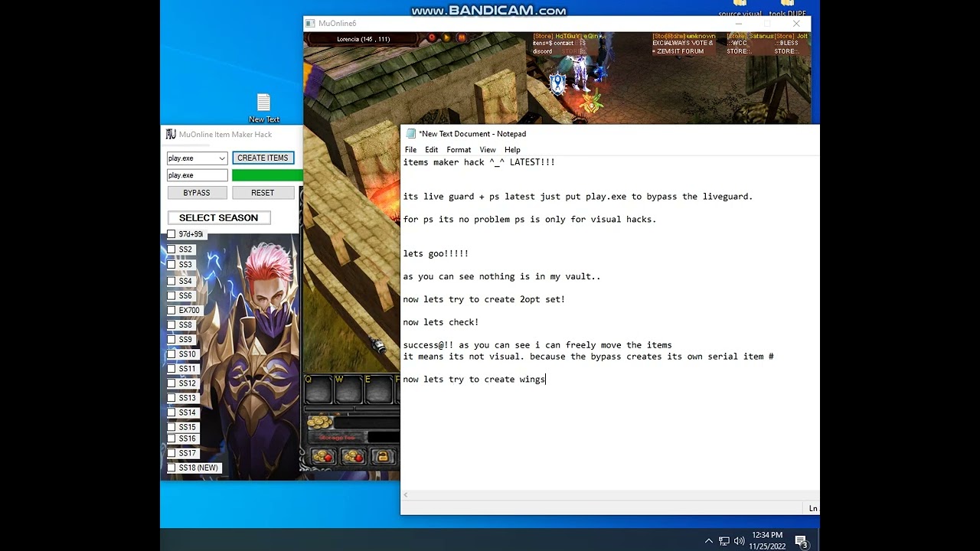This screenshot has height=551, width=980.
Task: Check the SS3 season checkbox
Action: [171, 265]
